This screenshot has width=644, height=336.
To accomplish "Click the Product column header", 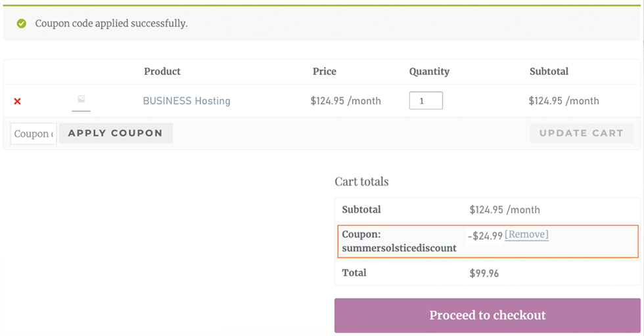I will (162, 72).
